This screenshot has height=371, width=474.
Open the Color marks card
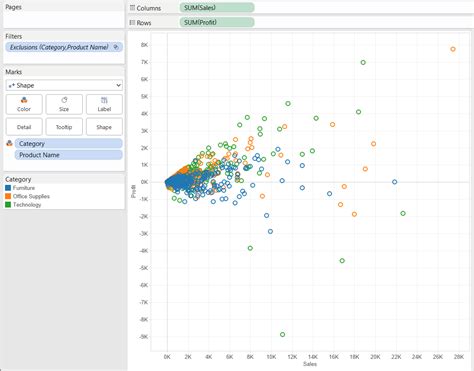coord(24,104)
